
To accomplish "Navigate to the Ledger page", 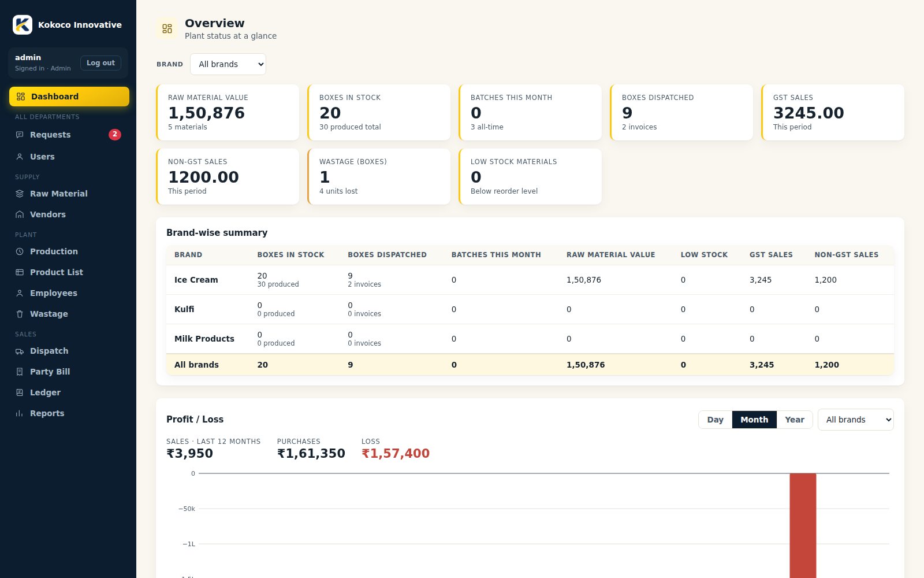I will 69,392.
